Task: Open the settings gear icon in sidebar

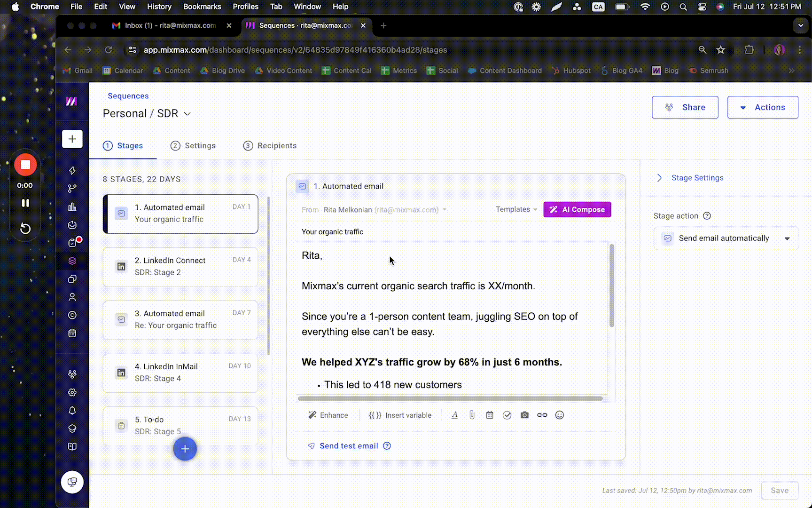Action: [72, 392]
